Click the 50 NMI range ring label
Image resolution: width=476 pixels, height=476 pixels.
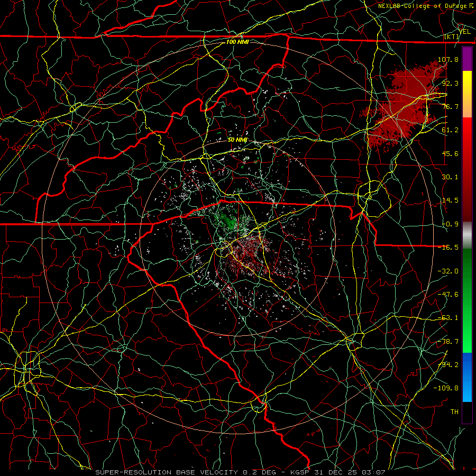coord(237,140)
